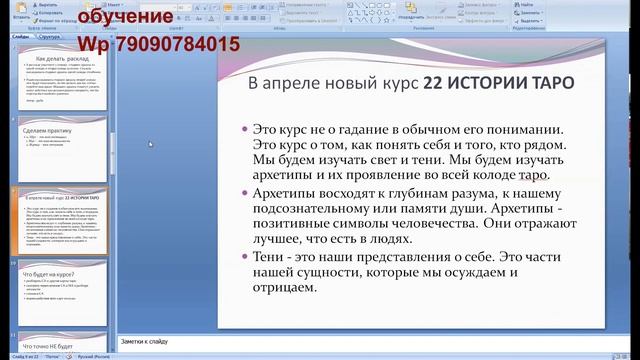Viewport: 640px width, 360px height.
Task: Select the Сделаем практику slide thumbnail
Action: (62, 149)
